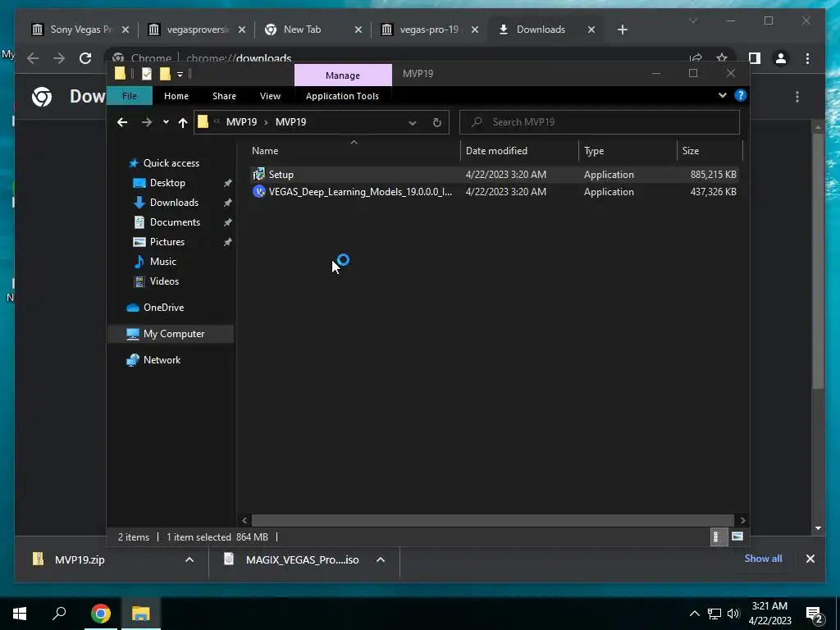Switch to details view icon
This screenshot has height=630, width=840.
click(x=718, y=536)
